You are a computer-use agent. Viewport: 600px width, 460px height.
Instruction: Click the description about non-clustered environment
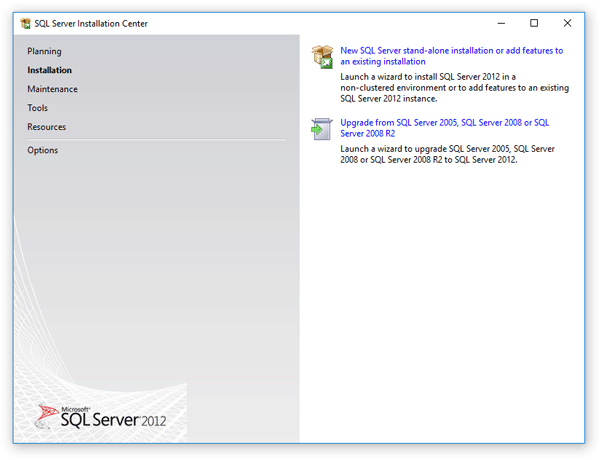455,88
